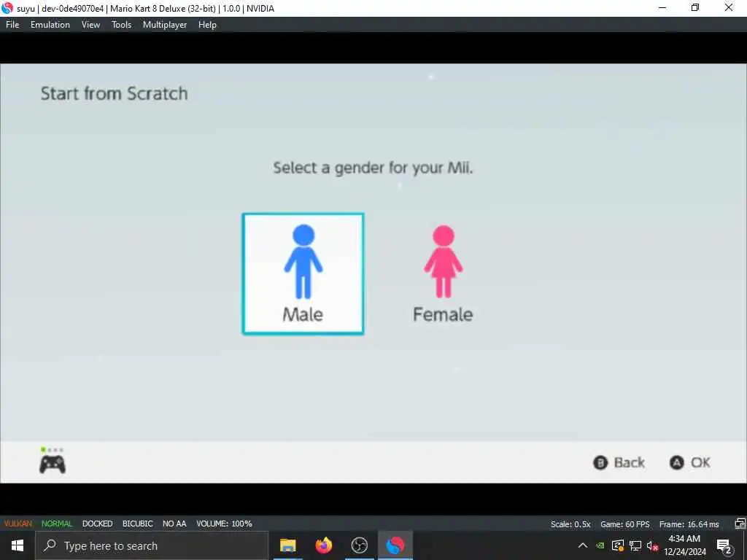
Task: Click the restore down window button
Action: click(x=695, y=7)
